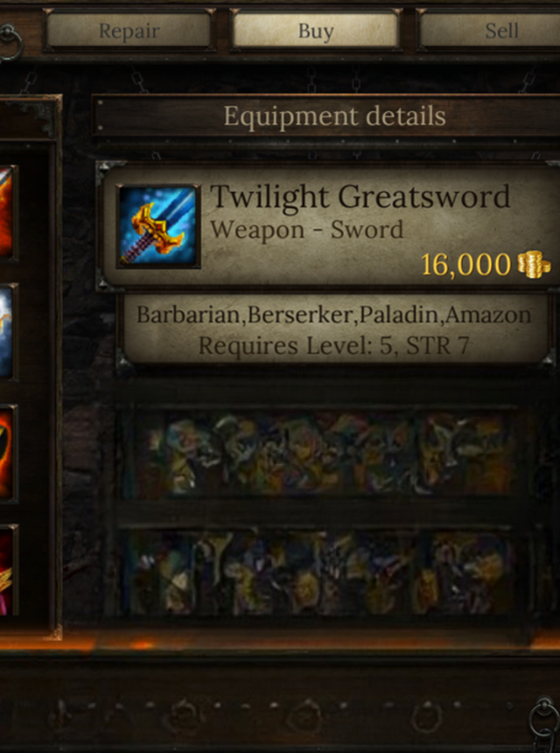Click the gold coins stack icon
Viewport: 560px width, 753px height.
pyautogui.click(x=534, y=264)
